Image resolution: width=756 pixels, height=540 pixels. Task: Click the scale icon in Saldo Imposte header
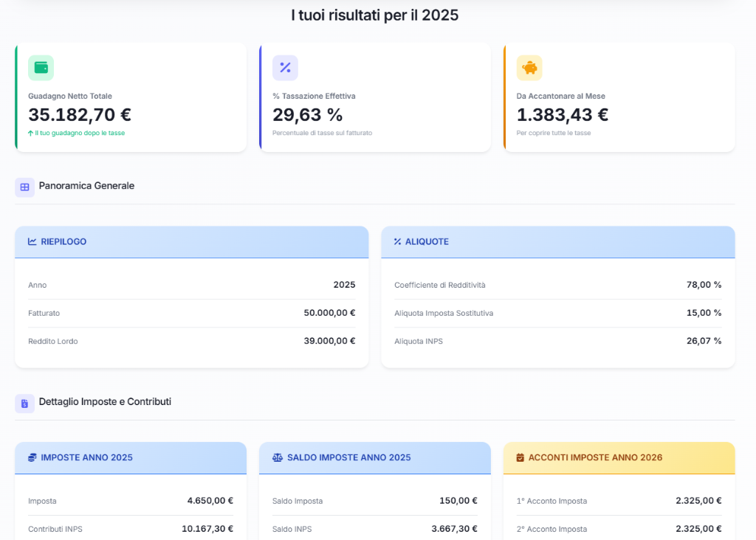point(278,457)
